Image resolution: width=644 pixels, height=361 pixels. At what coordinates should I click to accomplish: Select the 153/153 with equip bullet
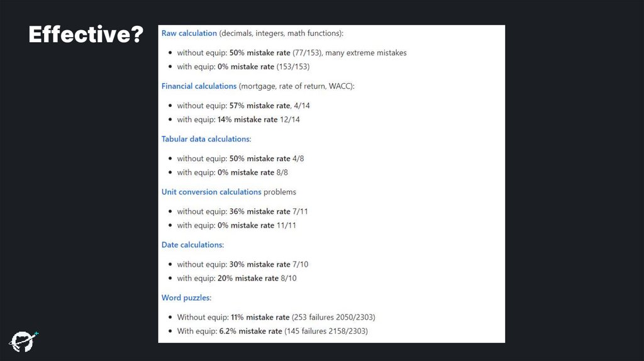(243, 67)
